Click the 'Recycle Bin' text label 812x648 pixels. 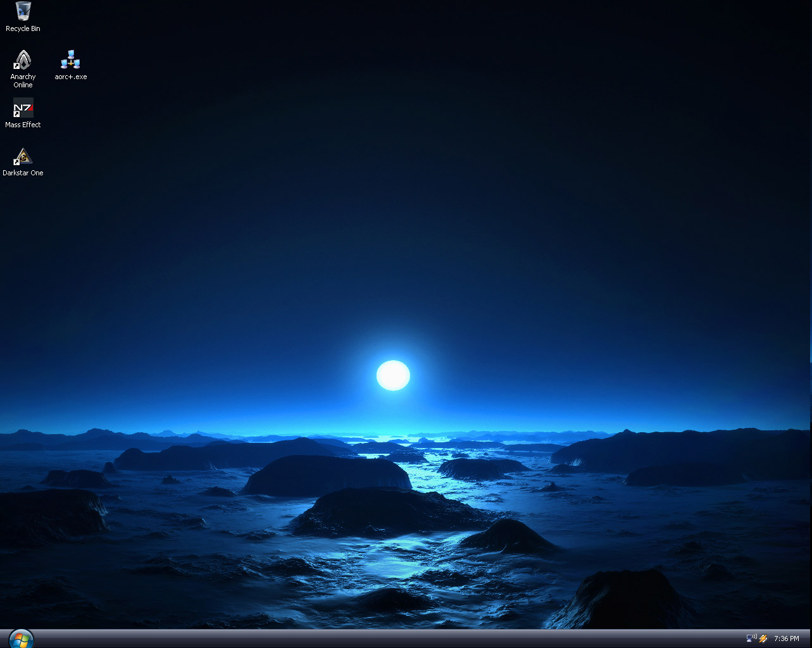click(x=23, y=28)
